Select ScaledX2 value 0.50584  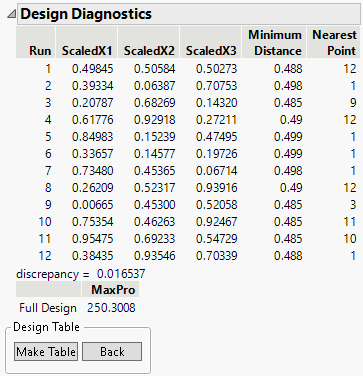155,69
